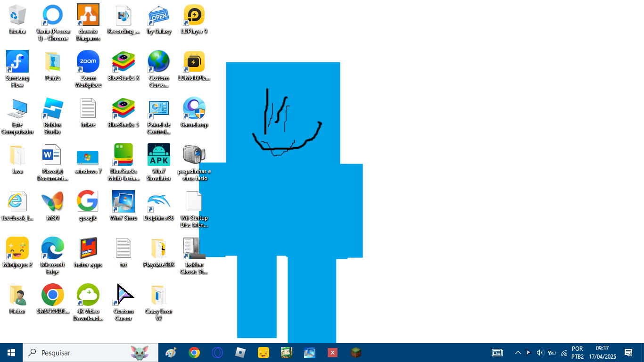The width and height of the screenshot is (644, 362).
Task: Open the Windows Start menu
Action: (x=11, y=353)
